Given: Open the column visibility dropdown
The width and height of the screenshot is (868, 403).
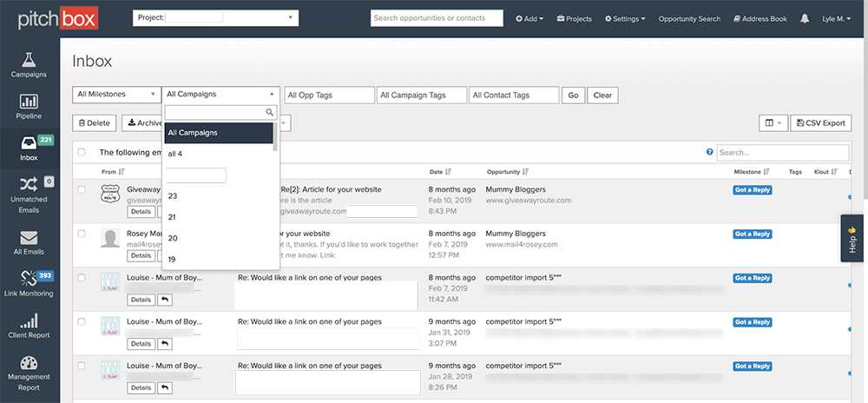Looking at the screenshot, I should (773, 122).
